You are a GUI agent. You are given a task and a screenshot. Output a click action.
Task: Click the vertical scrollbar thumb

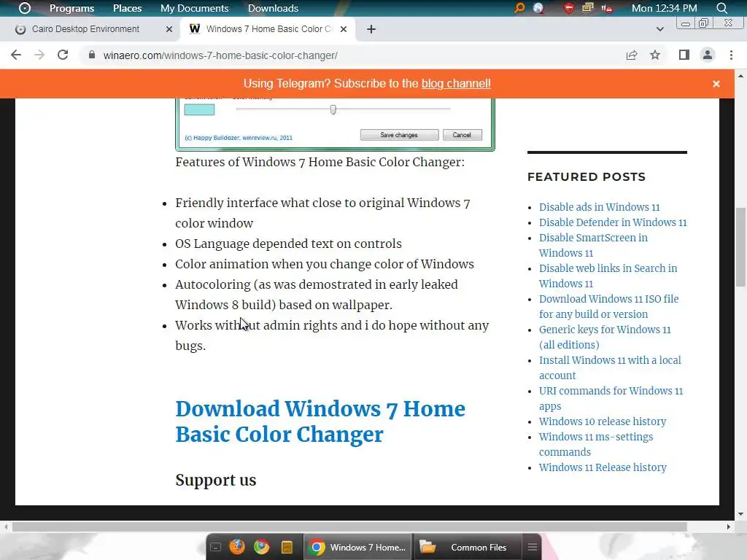click(x=740, y=246)
